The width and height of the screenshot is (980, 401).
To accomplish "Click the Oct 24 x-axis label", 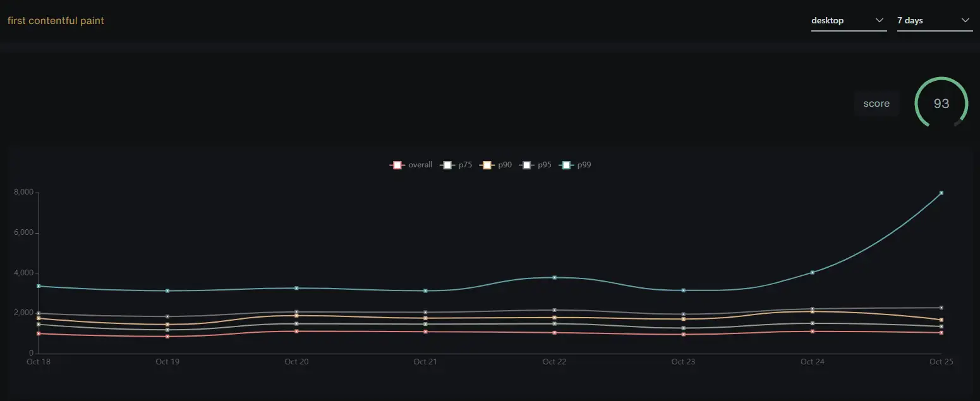I will (x=813, y=362).
